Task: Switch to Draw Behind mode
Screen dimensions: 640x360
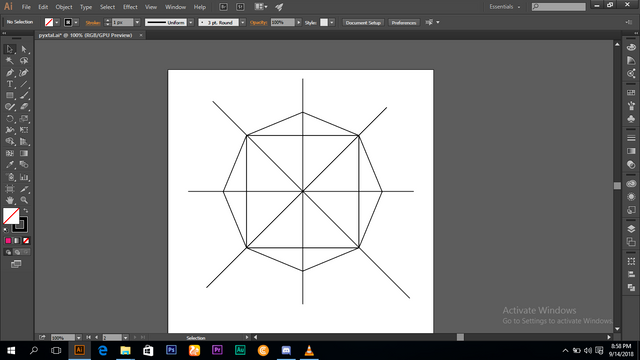Action: (x=17, y=252)
